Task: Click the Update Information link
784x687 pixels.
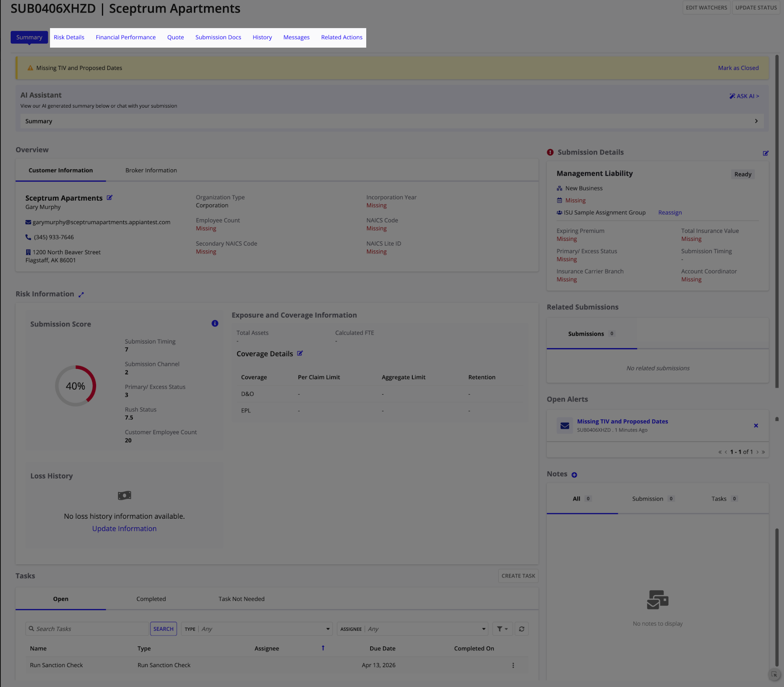Action: [124, 529]
